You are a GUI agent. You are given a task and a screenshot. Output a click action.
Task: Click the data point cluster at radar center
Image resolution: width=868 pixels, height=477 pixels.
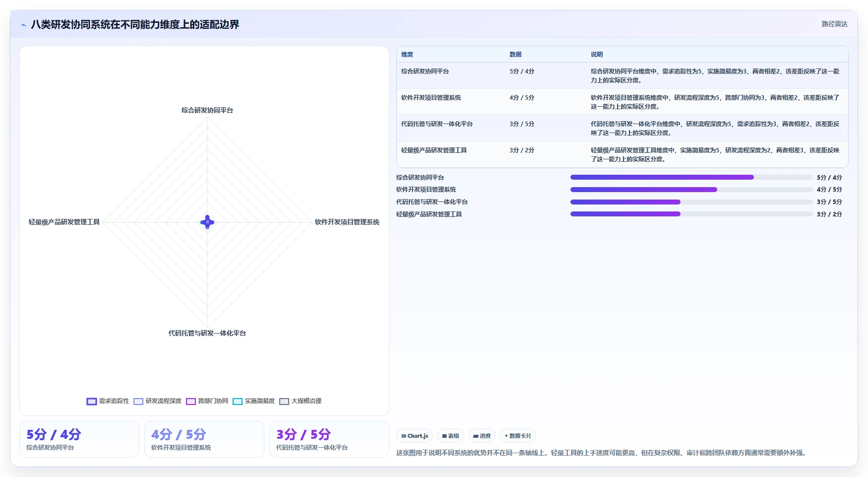[207, 222]
